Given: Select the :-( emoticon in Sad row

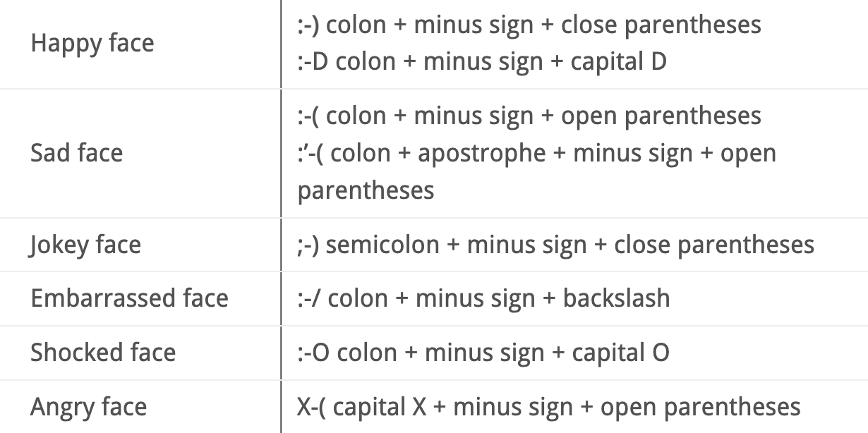Looking at the screenshot, I should coord(308,116).
